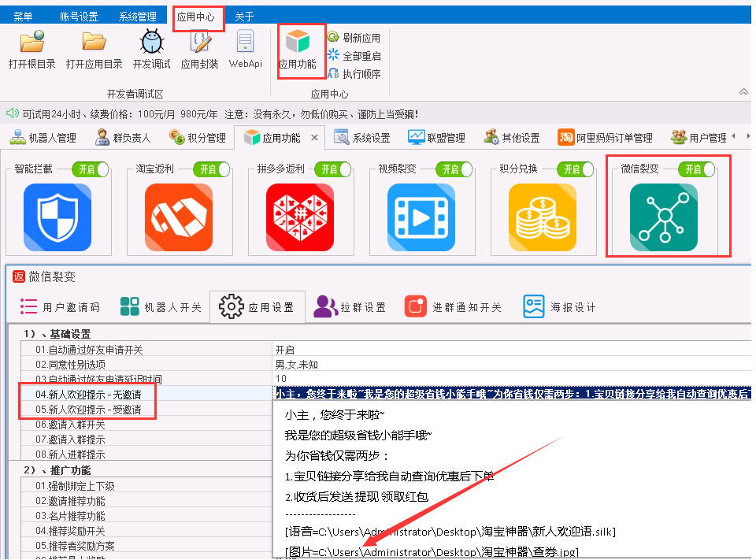
Task: Open the 关于 menu
Action: pyautogui.click(x=244, y=17)
